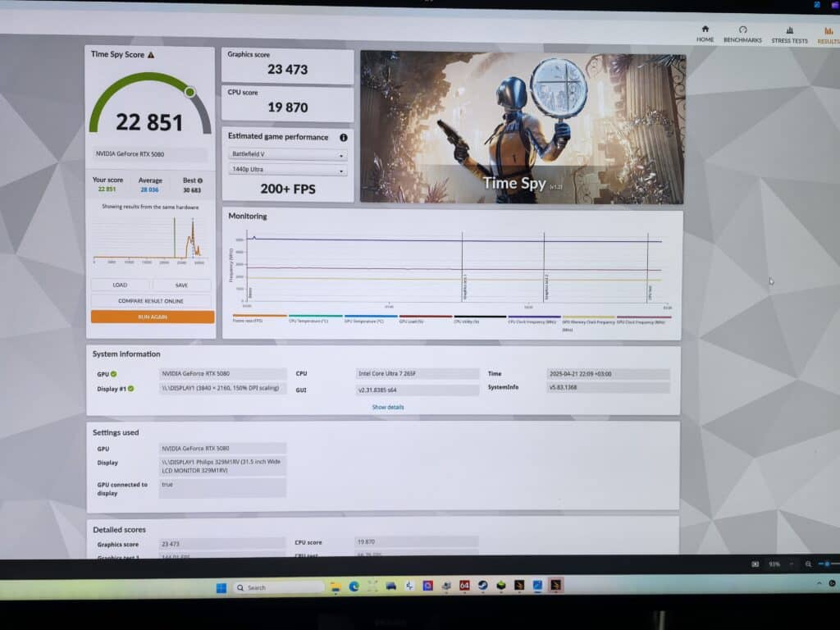Open the 1440p Ultra preset dropdown
The width and height of the screenshot is (840, 630).
pyautogui.click(x=287, y=170)
